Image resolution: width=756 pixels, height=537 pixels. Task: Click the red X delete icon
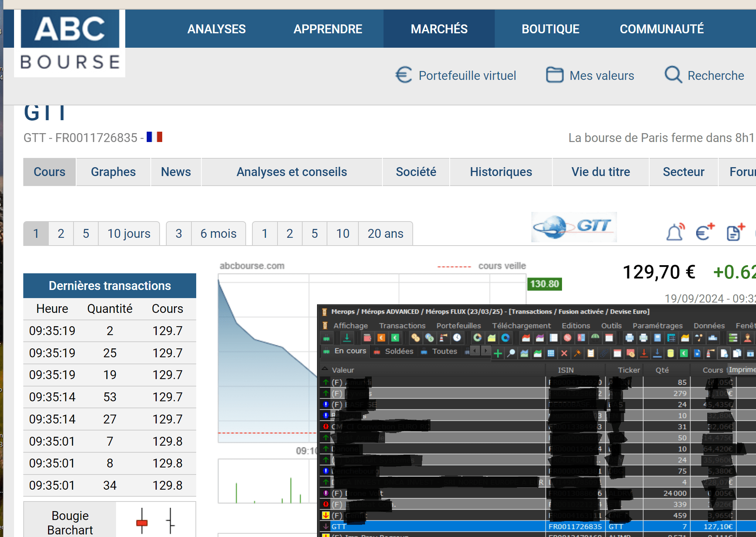click(564, 354)
